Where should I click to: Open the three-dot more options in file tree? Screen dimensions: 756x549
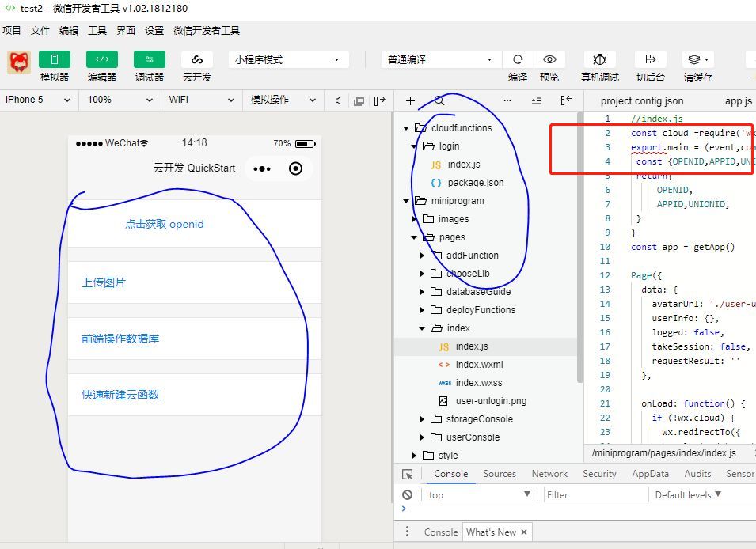pyautogui.click(x=507, y=100)
